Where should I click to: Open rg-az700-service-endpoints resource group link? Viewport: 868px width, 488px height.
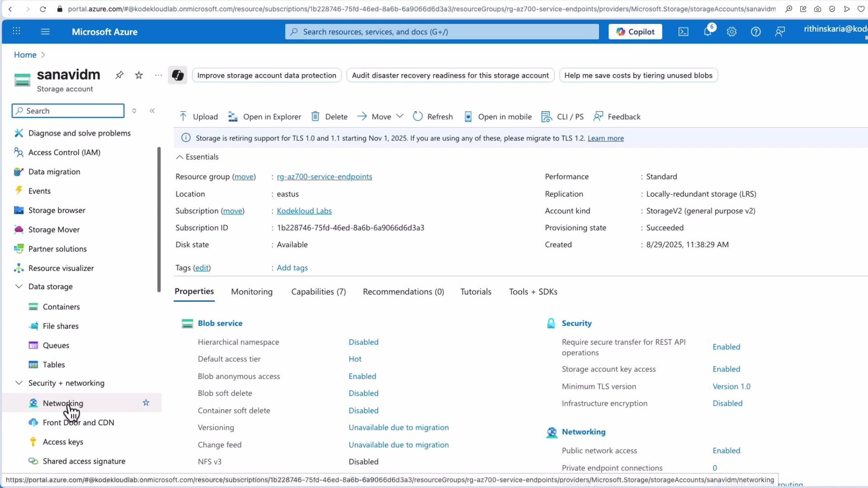tap(325, 177)
